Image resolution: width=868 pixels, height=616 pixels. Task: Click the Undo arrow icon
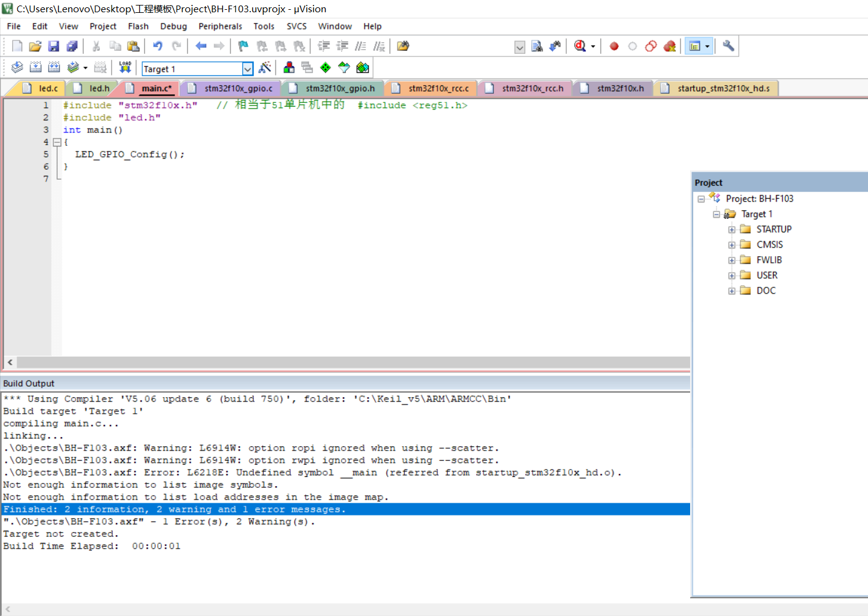point(158,46)
